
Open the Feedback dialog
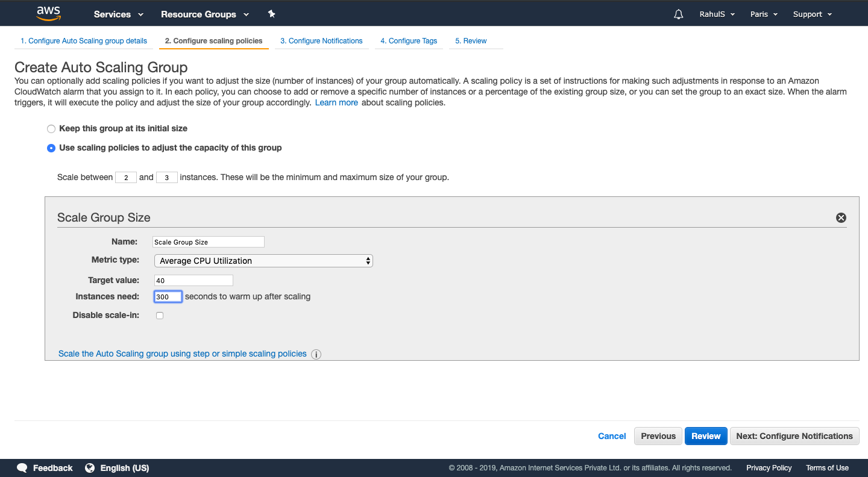point(45,468)
